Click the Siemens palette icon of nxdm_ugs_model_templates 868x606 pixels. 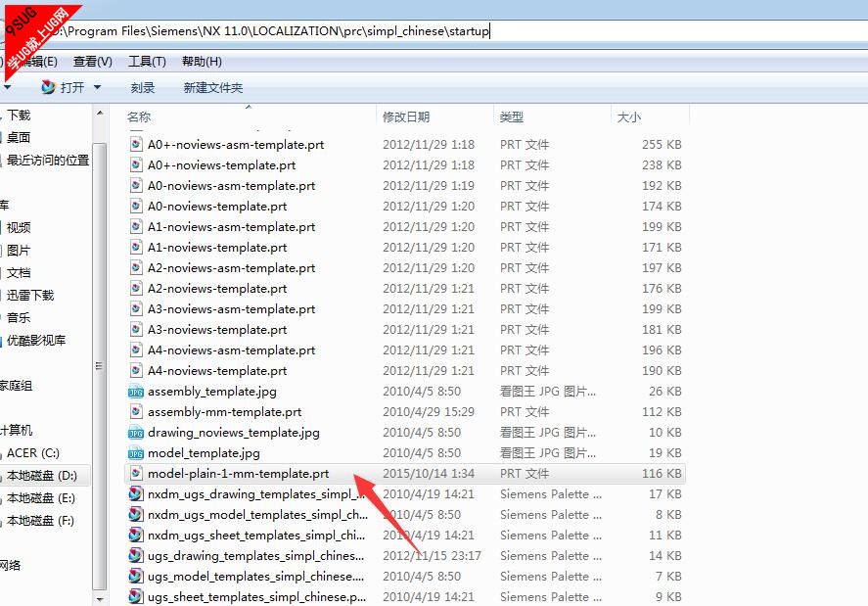coord(136,514)
